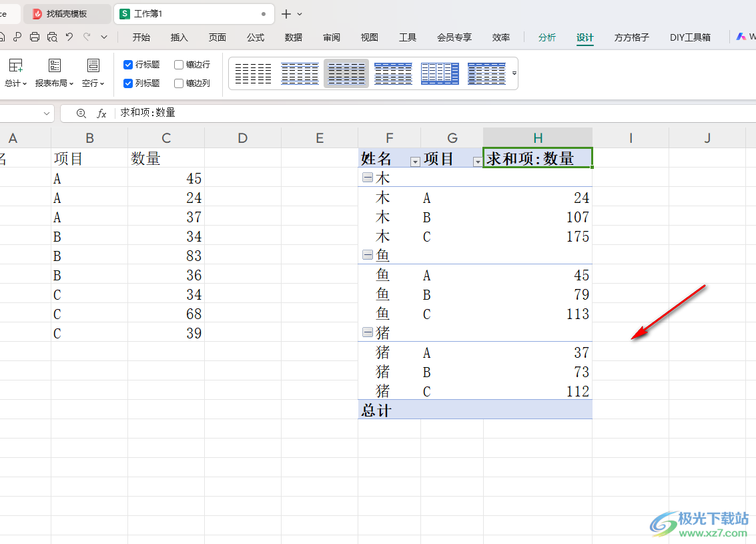The image size is (756, 544).
Task: Click the 项目 header cell in column B
Action: point(89,158)
